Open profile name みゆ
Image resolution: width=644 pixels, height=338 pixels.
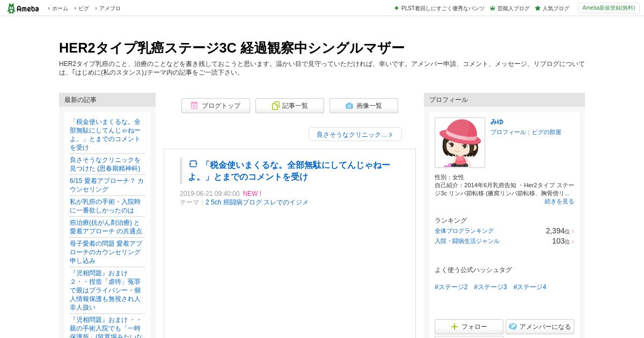[x=497, y=122]
